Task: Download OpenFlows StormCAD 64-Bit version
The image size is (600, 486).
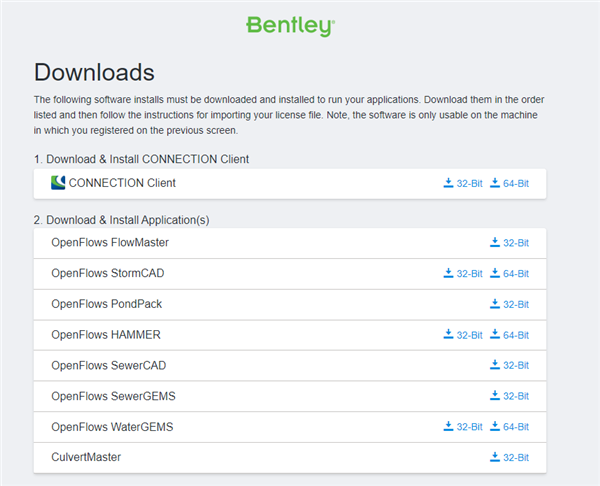Action: (x=509, y=273)
